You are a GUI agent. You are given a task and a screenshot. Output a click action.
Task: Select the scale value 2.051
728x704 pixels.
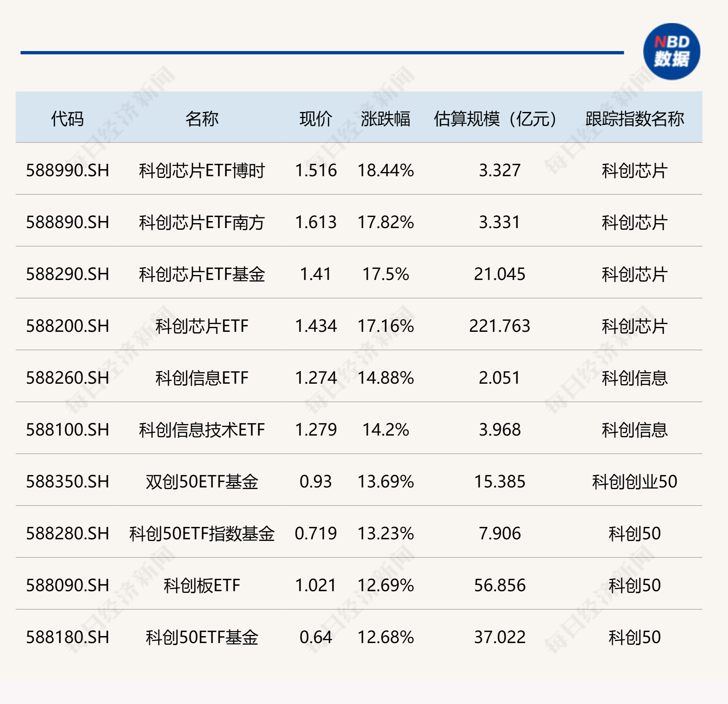499,378
